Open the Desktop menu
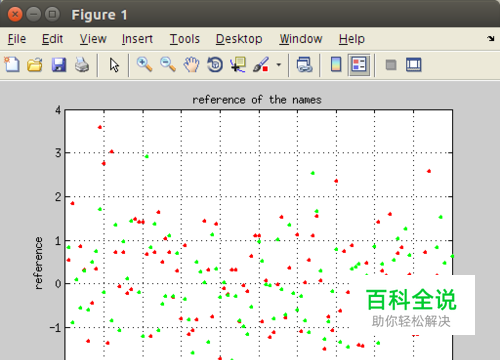The image size is (500, 360). pyautogui.click(x=239, y=39)
